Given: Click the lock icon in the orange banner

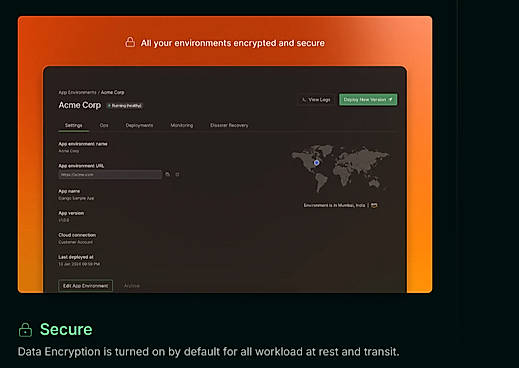Looking at the screenshot, I should click(x=130, y=42).
